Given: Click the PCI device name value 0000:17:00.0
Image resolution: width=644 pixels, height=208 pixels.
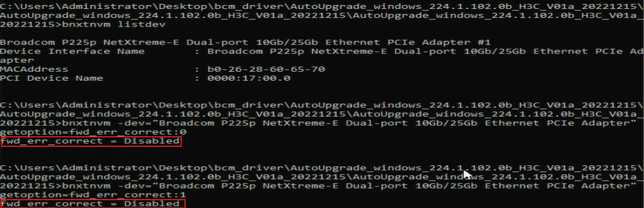Looking at the screenshot, I should point(249,78).
